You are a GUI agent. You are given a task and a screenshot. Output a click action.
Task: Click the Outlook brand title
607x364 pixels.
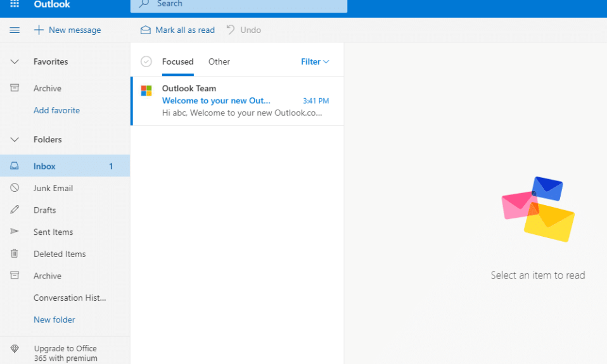click(52, 4)
